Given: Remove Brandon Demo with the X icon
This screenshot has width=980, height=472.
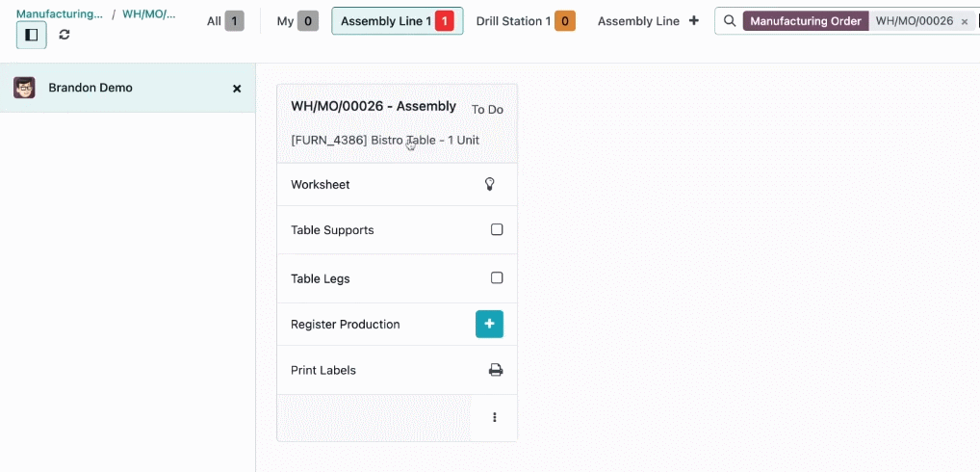Looking at the screenshot, I should coord(237,89).
